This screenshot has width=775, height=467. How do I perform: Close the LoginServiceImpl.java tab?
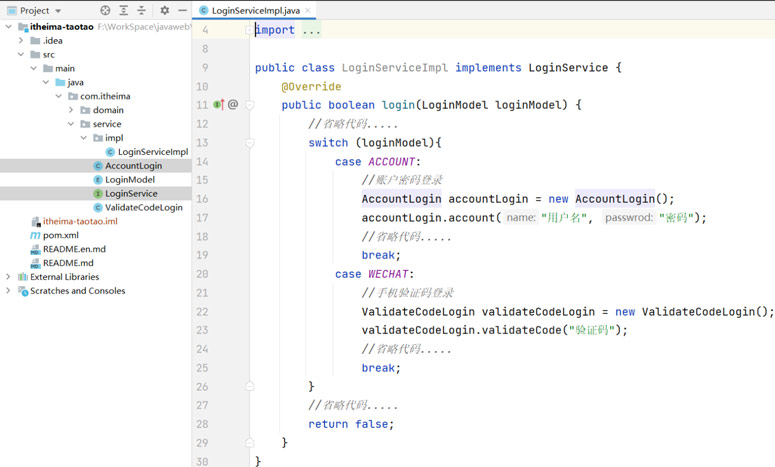click(308, 10)
